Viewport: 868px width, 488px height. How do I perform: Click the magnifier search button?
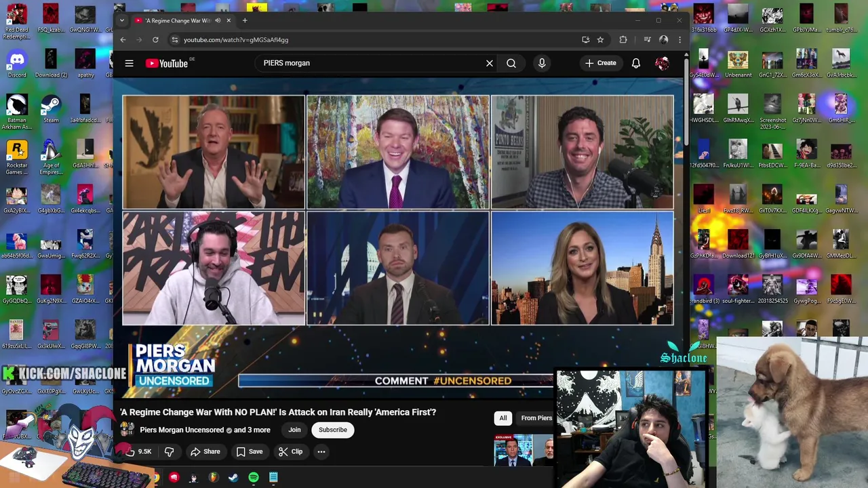point(511,63)
